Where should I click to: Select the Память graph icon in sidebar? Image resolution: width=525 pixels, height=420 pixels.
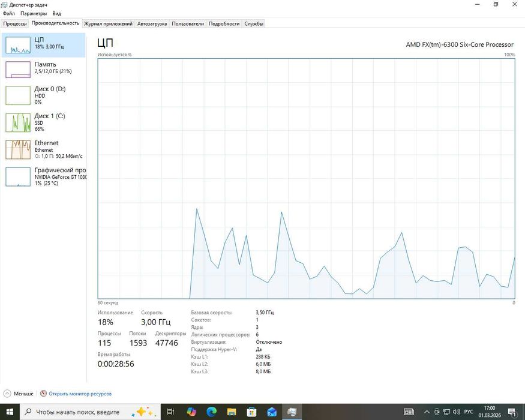click(x=18, y=70)
